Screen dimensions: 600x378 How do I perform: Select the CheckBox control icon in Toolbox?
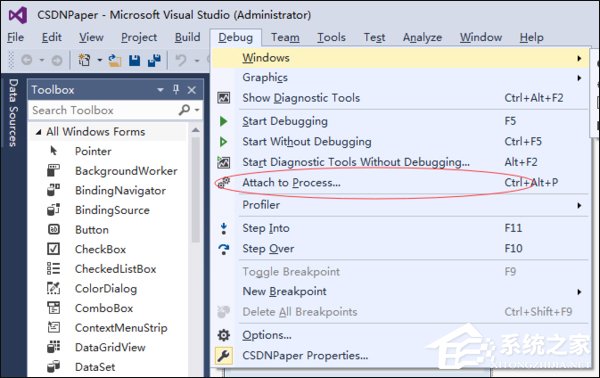54,249
